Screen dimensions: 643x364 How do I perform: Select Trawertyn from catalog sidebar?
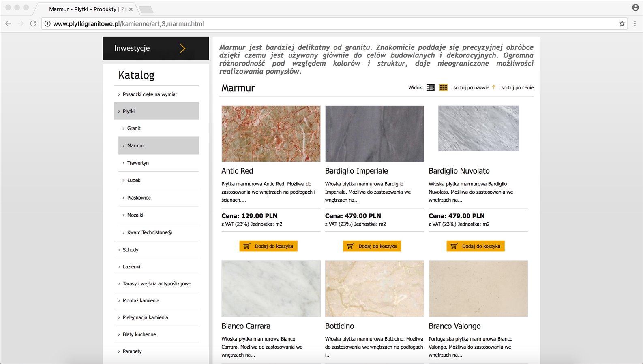[138, 163]
